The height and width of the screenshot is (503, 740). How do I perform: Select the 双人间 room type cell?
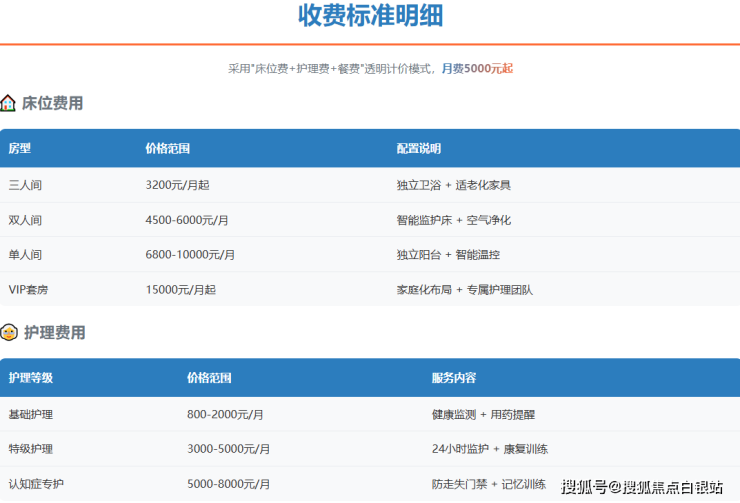25,220
